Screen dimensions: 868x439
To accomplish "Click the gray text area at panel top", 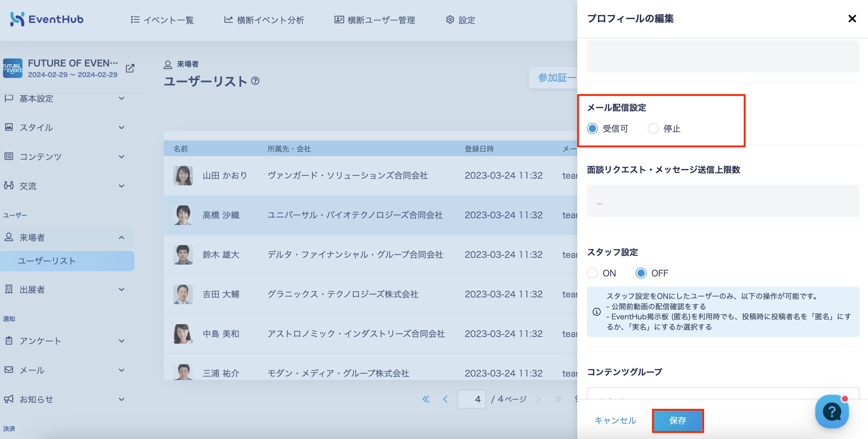I will [723, 56].
